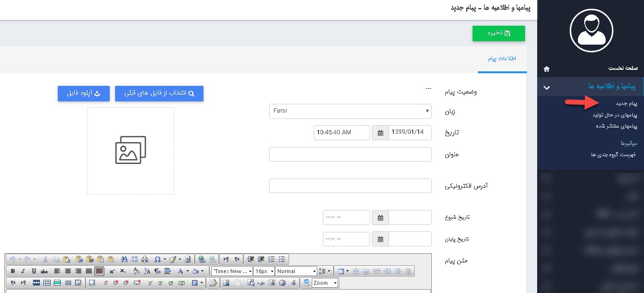
Task: Toggle center text alignment
Action: (68, 271)
